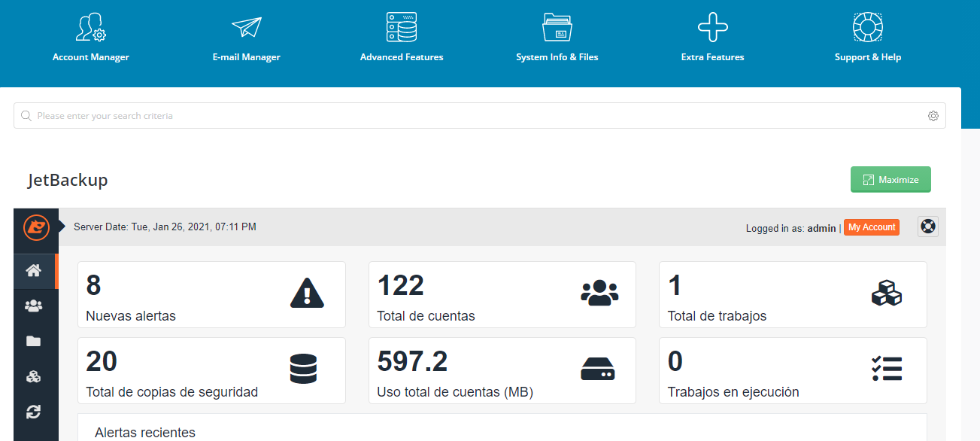Open Extra Features plus icon
The height and width of the screenshot is (441, 980).
(x=713, y=27)
